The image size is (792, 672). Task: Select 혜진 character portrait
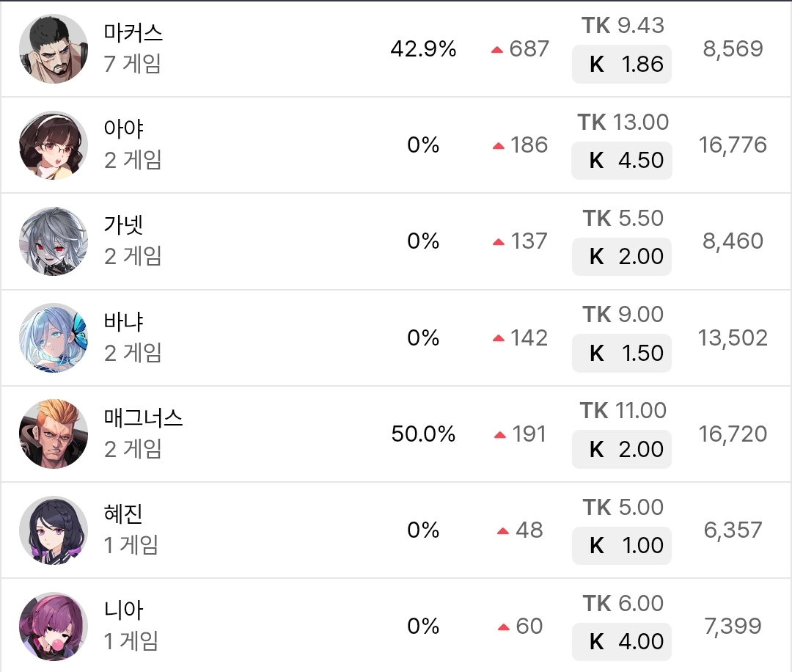[x=54, y=530]
